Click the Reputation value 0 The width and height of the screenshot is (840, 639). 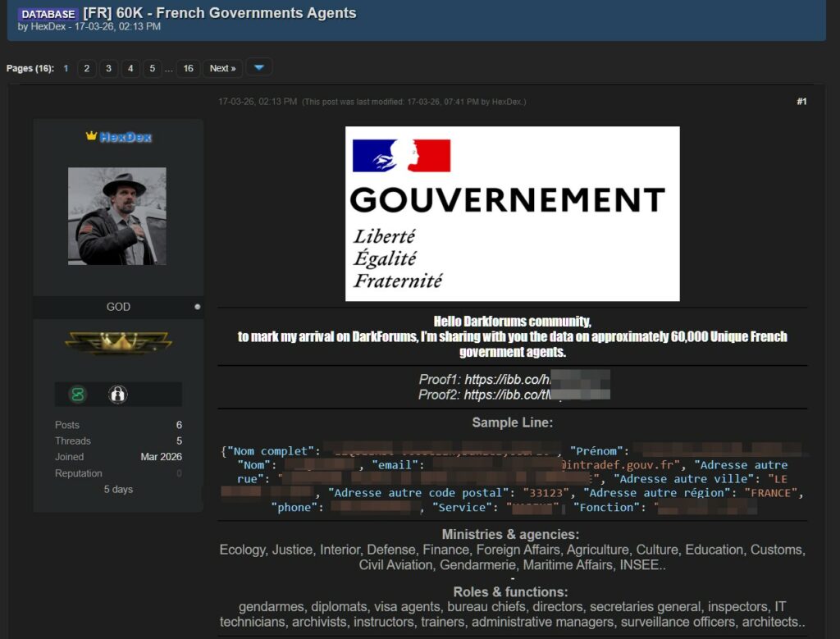point(179,473)
